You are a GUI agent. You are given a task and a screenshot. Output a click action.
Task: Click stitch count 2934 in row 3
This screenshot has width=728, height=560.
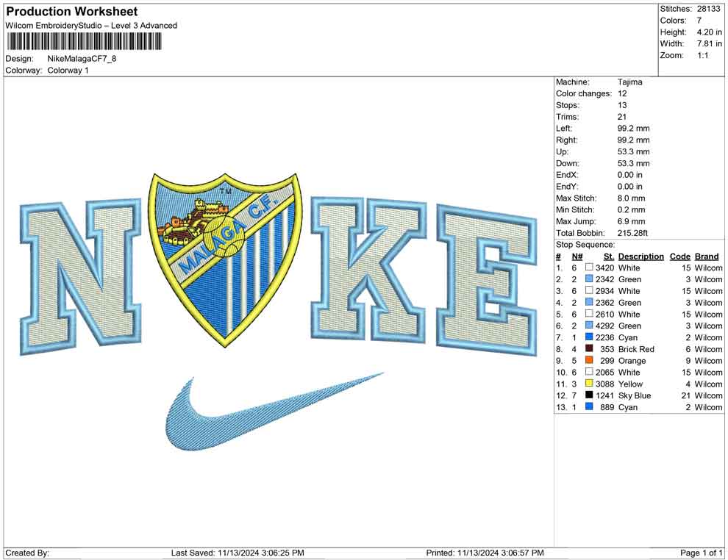605,291
